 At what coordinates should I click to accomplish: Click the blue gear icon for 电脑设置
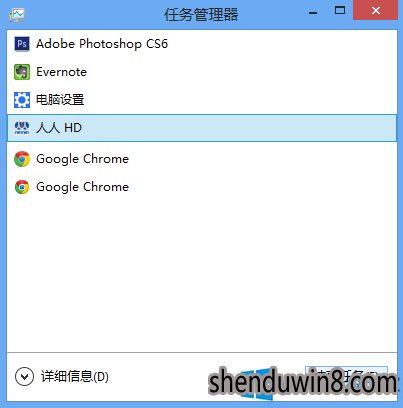(x=22, y=100)
